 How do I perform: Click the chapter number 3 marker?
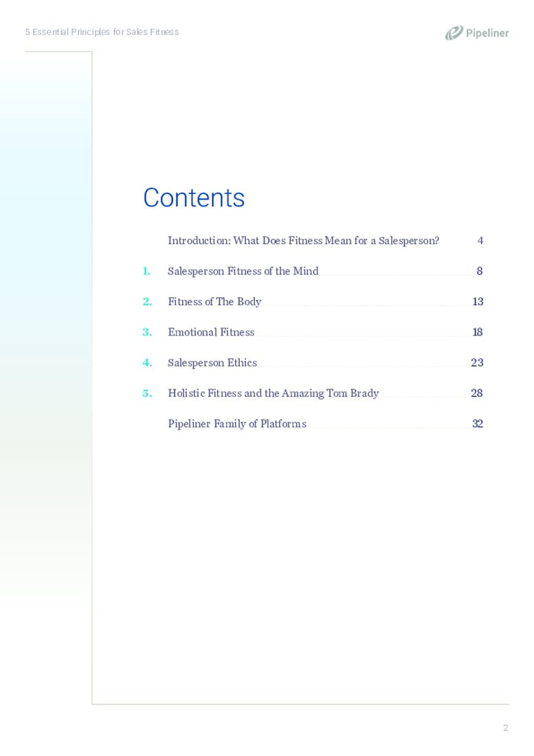(x=146, y=332)
